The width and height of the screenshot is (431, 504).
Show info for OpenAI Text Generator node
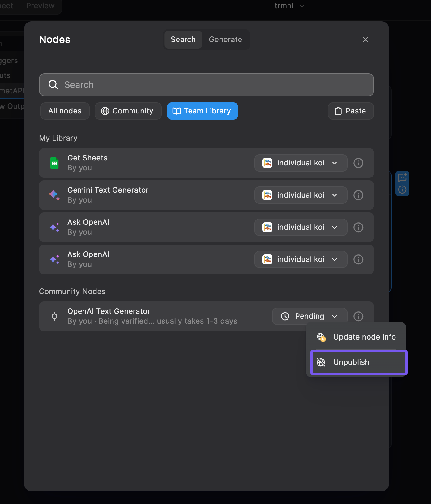(x=358, y=316)
